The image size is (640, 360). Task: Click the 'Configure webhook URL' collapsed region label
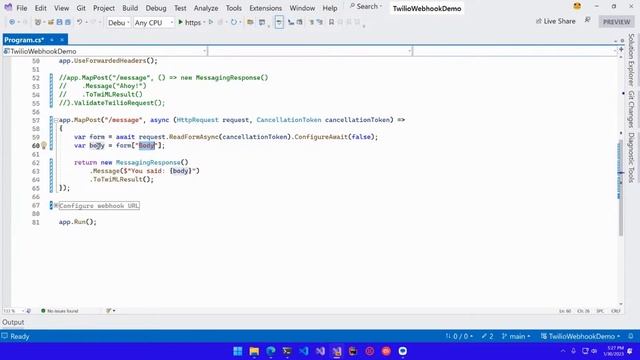click(x=99, y=206)
